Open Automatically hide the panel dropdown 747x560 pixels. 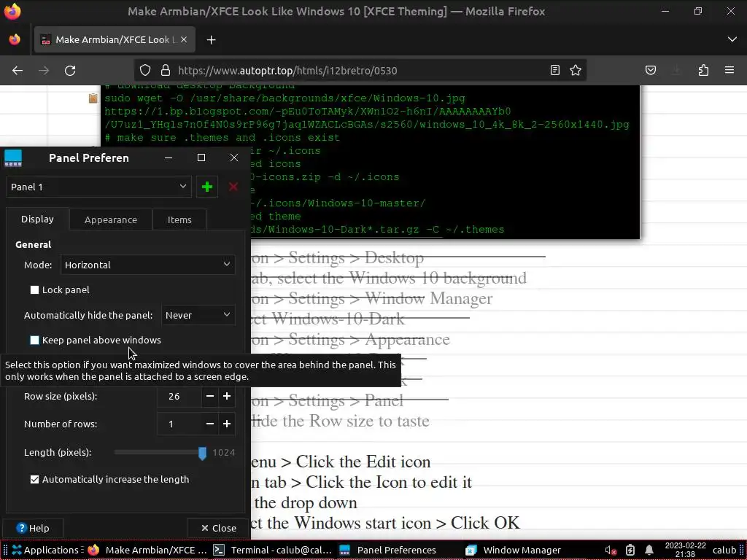point(198,315)
